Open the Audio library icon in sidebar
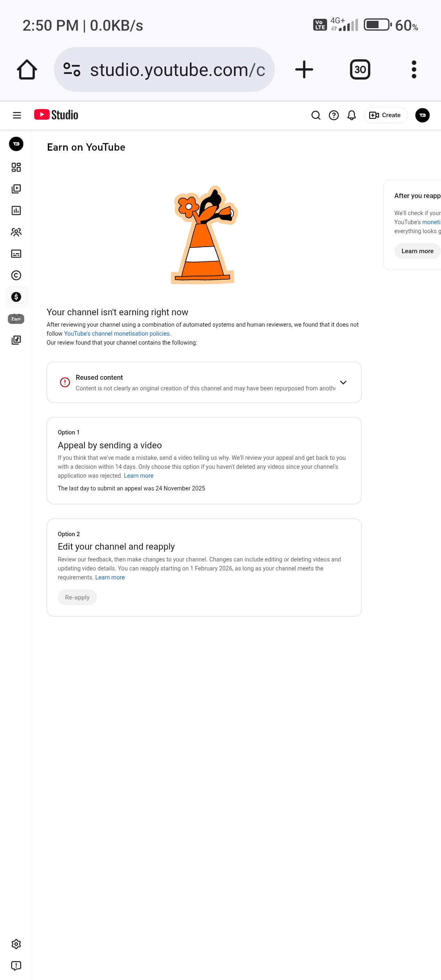The width and height of the screenshot is (441, 980). (16, 340)
